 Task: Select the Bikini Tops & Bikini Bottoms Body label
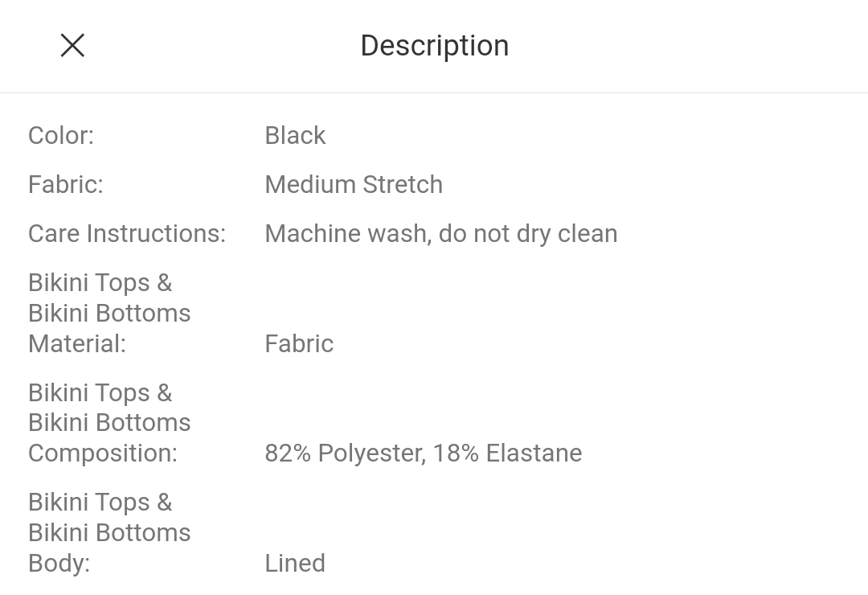click(109, 532)
